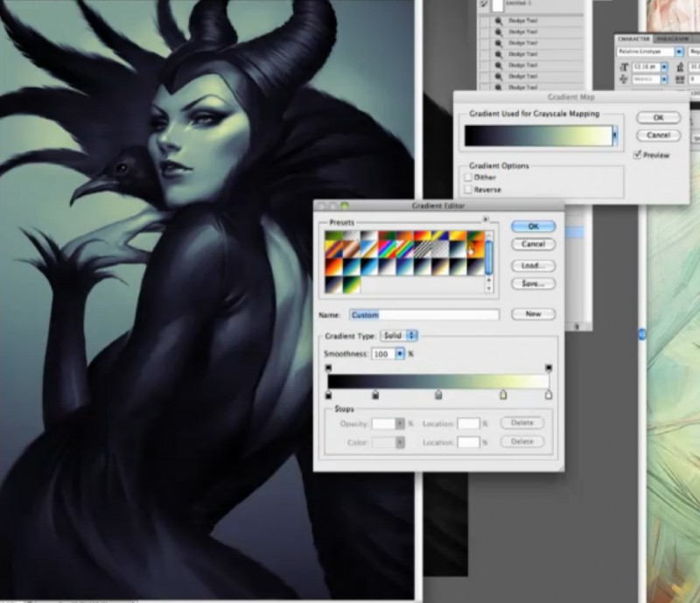700x603 pixels.
Task: Click the presets list scrollbar thumb
Action: click(488, 257)
